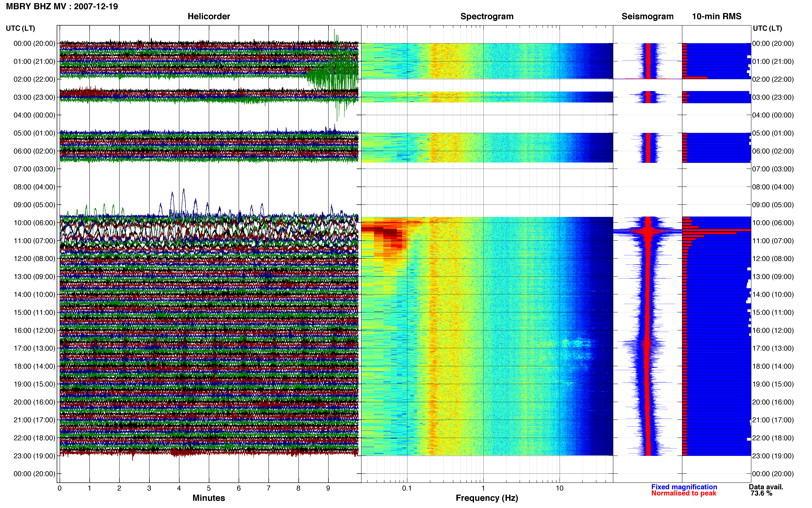Screen dimensions: 812x508
Task: Click the left '23:00 (19:00)' time label
Action: click(x=34, y=456)
